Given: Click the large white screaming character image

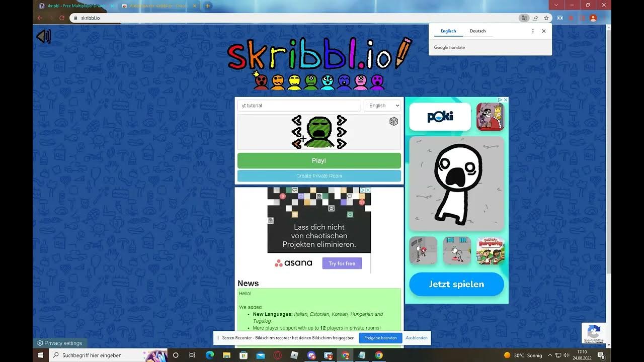Looking at the screenshot, I should coord(457,184).
